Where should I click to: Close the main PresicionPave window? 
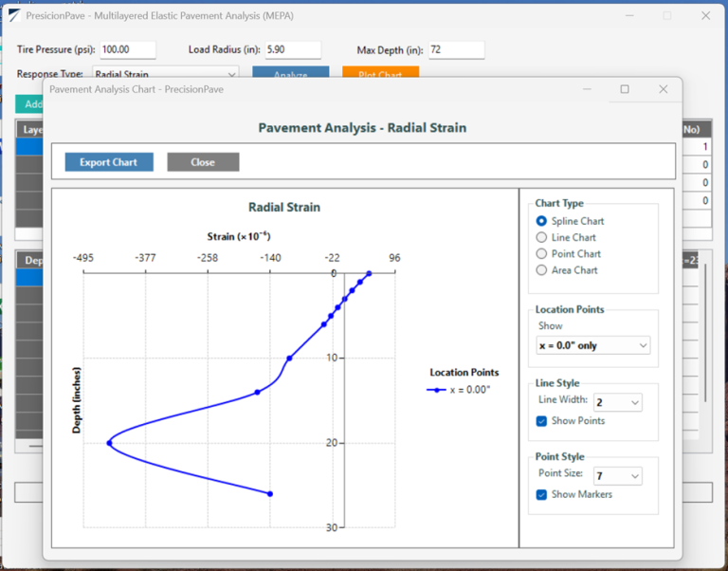click(x=705, y=16)
